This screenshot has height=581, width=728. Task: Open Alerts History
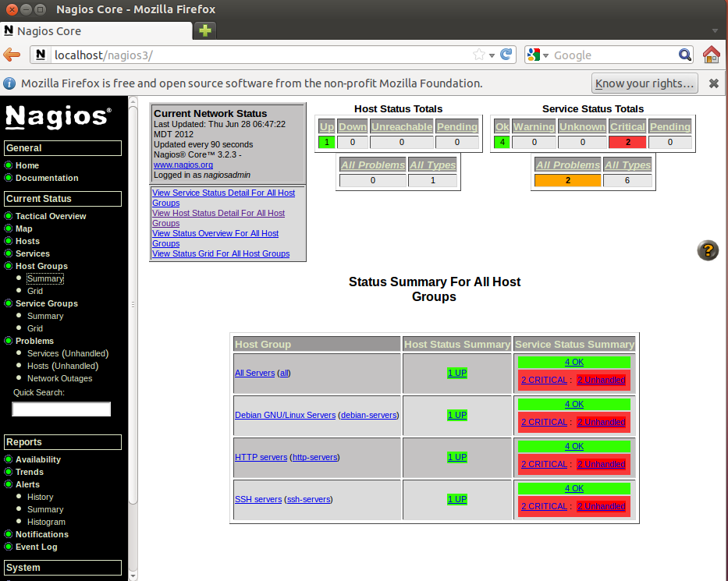(40, 497)
